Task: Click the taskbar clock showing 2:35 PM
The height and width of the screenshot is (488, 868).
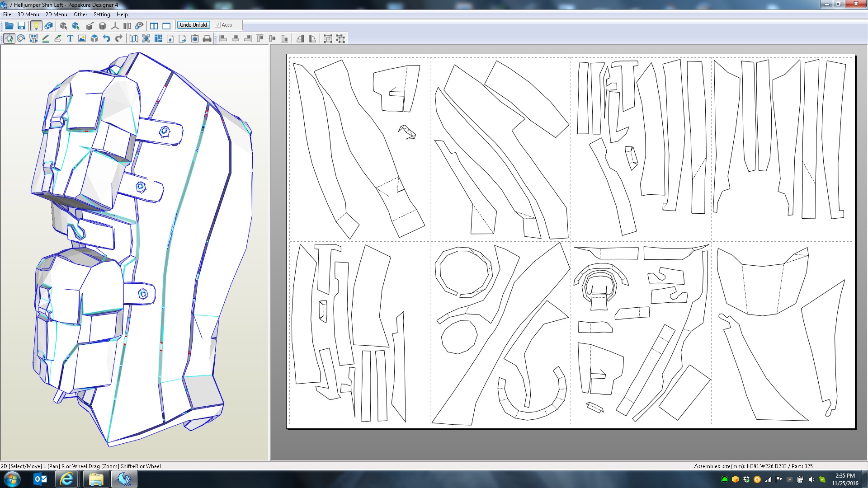Action: coord(845,479)
